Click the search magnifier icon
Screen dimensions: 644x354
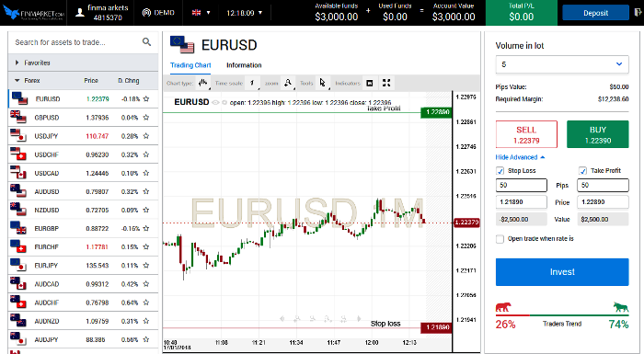click(x=146, y=42)
